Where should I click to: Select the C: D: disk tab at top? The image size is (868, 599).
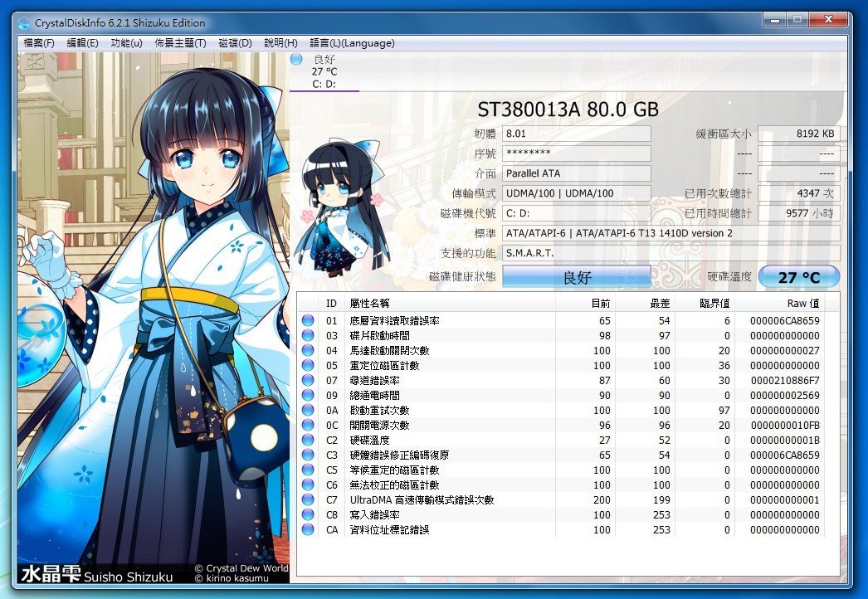(x=324, y=71)
